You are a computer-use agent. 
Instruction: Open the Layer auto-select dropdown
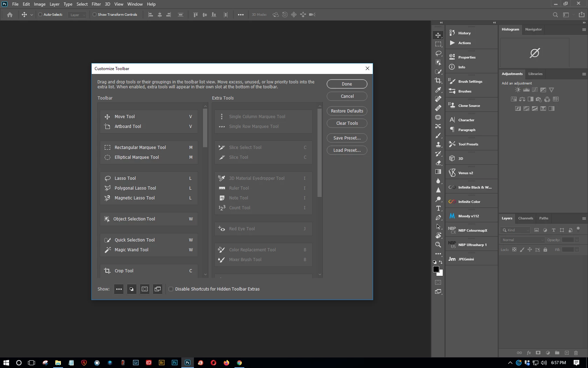(77, 15)
